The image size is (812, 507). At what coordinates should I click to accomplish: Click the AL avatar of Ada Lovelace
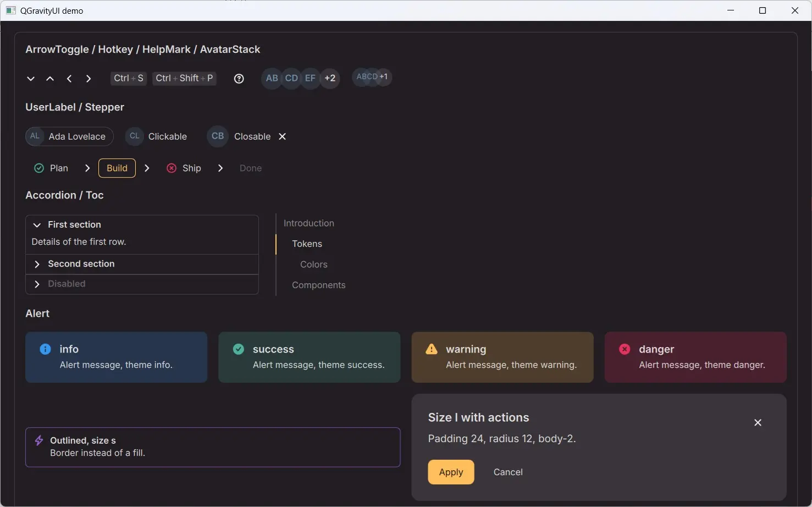[35, 136]
